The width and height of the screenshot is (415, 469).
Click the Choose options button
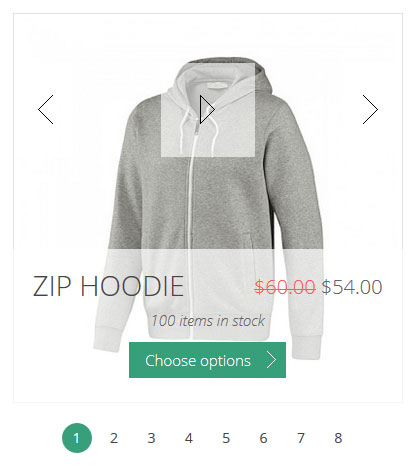tap(207, 360)
